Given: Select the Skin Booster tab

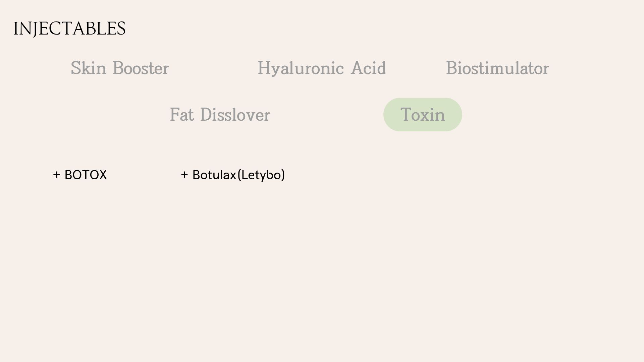Looking at the screenshot, I should [119, 68].
